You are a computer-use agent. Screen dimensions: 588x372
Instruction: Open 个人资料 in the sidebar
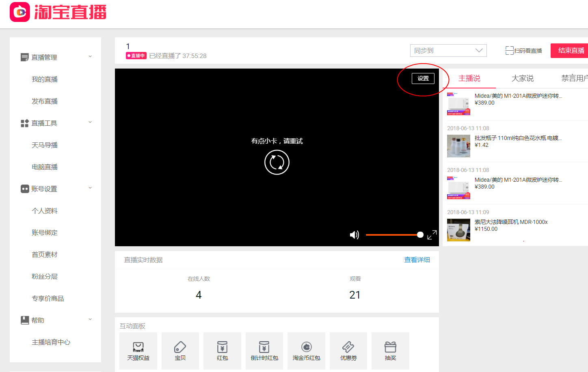pos(45,211)
